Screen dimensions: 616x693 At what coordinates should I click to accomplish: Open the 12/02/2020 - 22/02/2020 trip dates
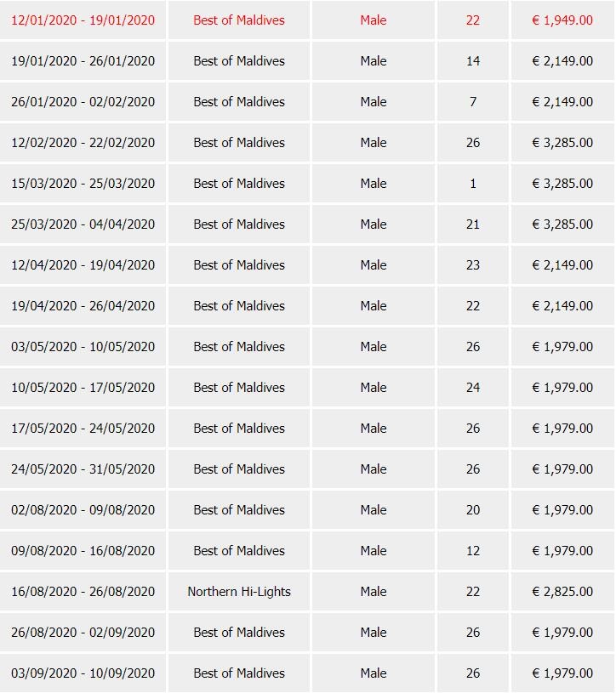click(83, 142)
